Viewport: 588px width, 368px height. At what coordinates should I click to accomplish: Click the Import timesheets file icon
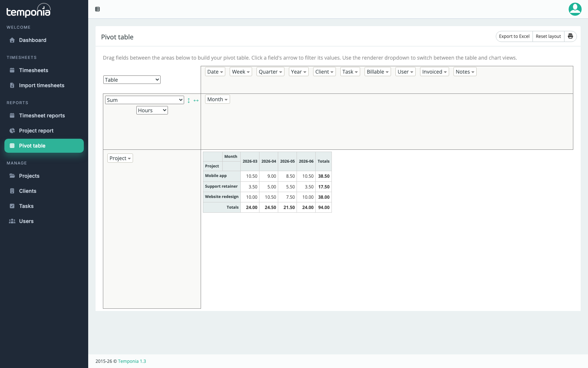click(12, 85)
